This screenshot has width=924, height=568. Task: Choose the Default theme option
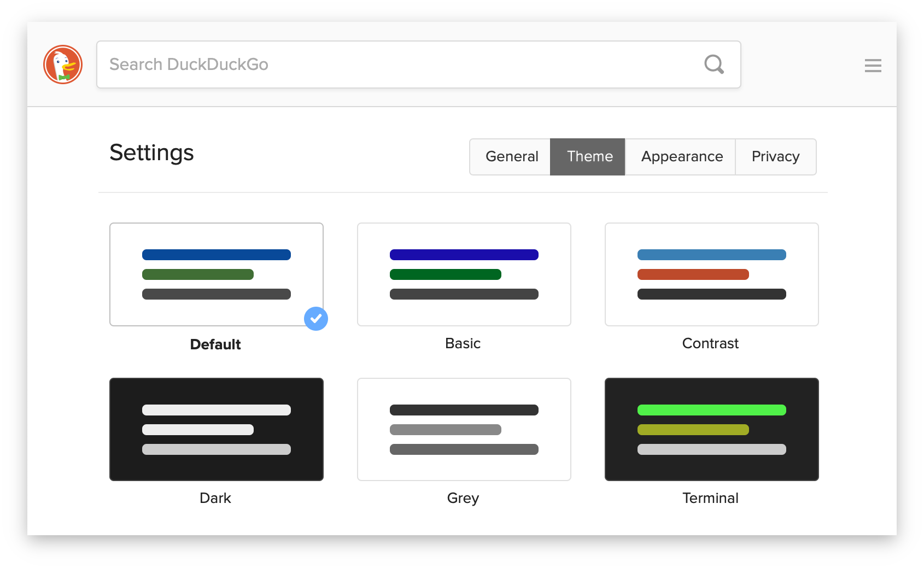[216, 274]
